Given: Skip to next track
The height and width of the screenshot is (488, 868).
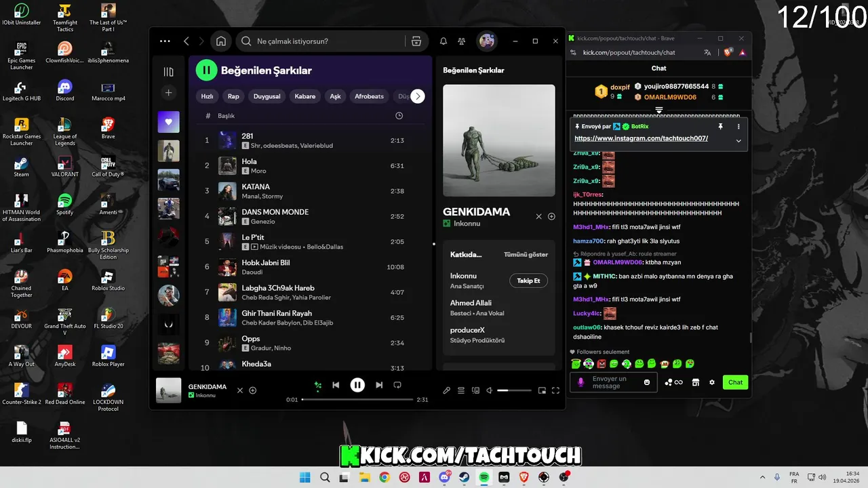Looking at the screenshot, I should (x=379, y=385).
